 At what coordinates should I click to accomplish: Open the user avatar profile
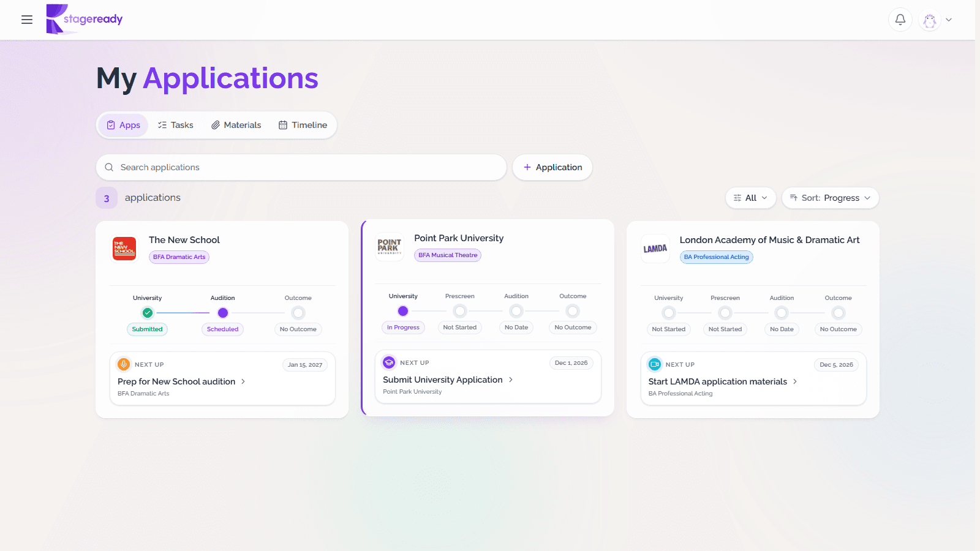(930, 20)
